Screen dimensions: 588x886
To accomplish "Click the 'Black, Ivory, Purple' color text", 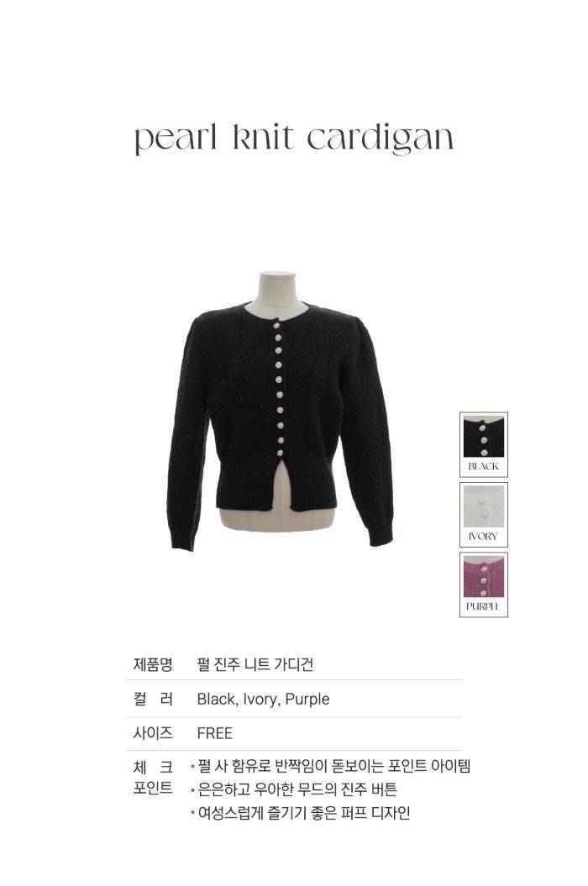I will (264, 700).
